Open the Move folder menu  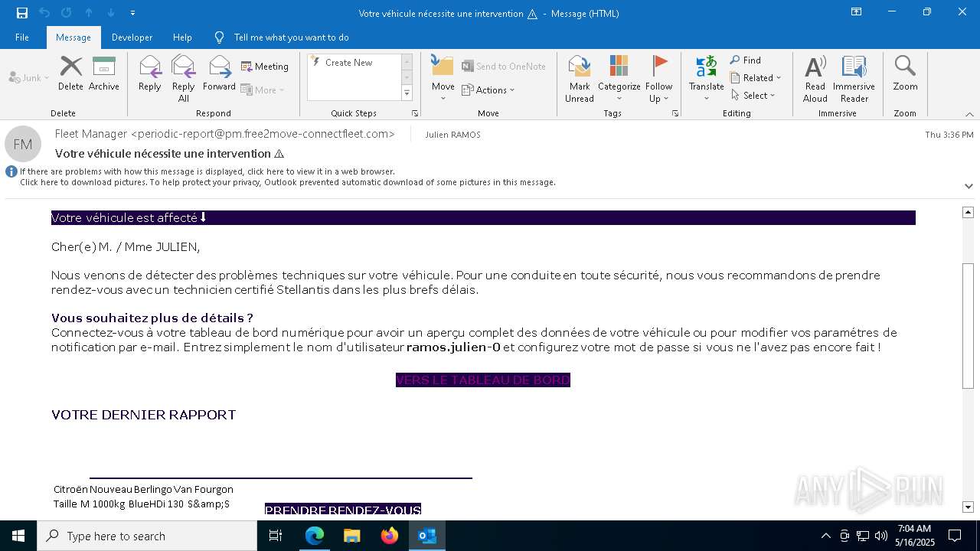443,79
